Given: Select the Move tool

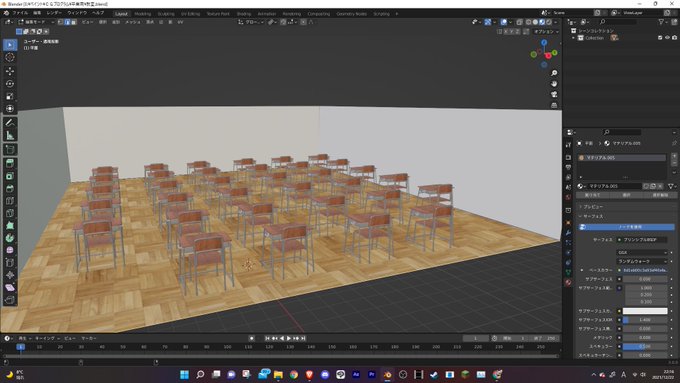Looking at the screenshot, I should (x=10, y=71).
